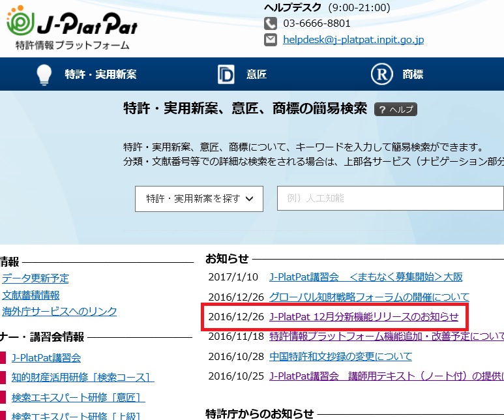Screen dimensions: 504x420
Task: Click the ヘルプデスク (9:00-21:00) heading
Action: pyautogui.click(x=327, y=7)
